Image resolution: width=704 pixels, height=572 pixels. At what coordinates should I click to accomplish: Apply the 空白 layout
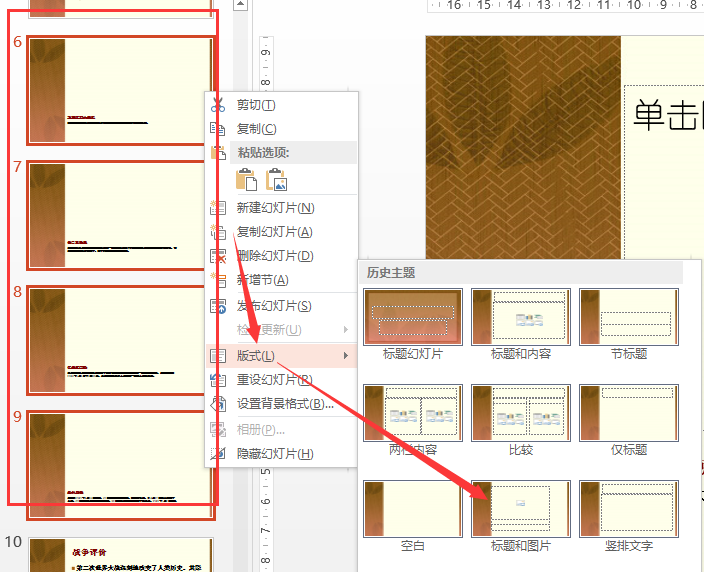tap(413, 509)
